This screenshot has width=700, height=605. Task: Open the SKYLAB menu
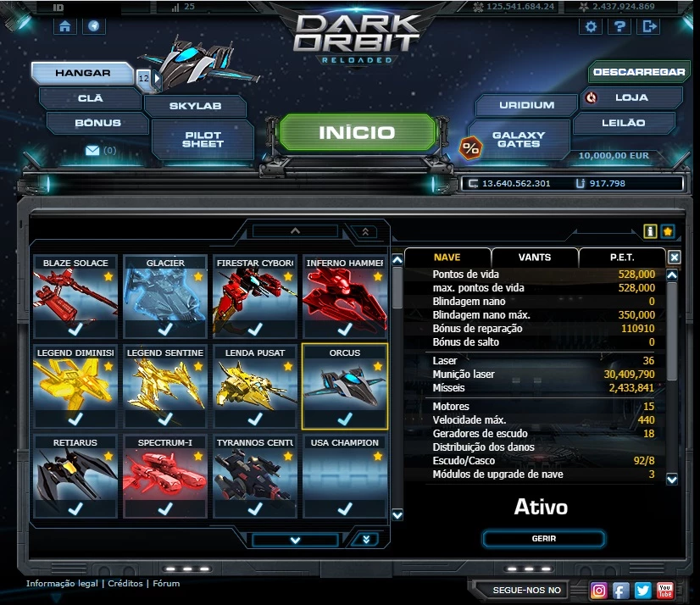[195, 106]
